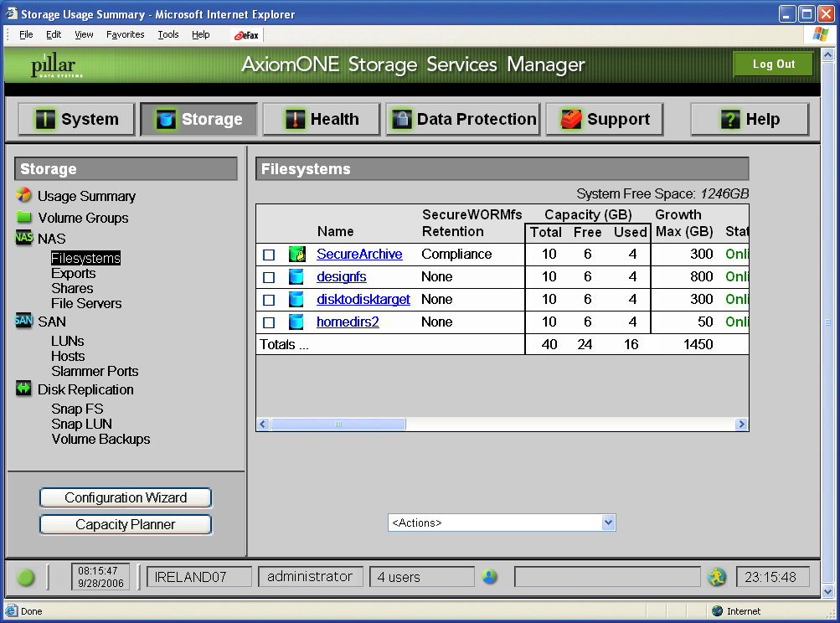Screen dimensions: 840x623
Task: Open the designfs filesystem link
Action: [x=341, y=277]
